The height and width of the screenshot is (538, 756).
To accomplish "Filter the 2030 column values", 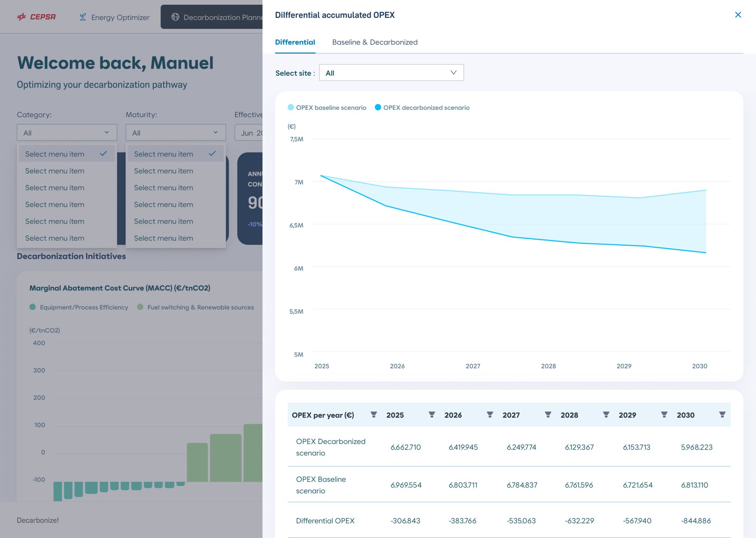I will tap(722, 415).
